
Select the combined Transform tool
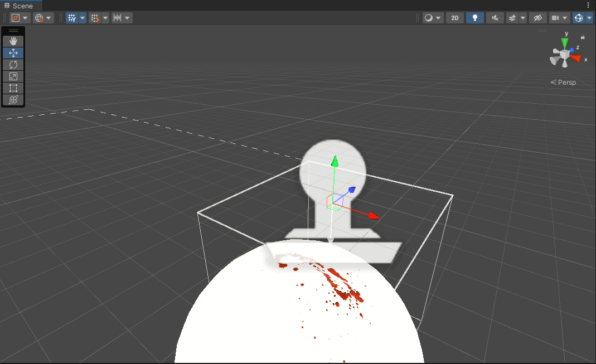[13, 100]
